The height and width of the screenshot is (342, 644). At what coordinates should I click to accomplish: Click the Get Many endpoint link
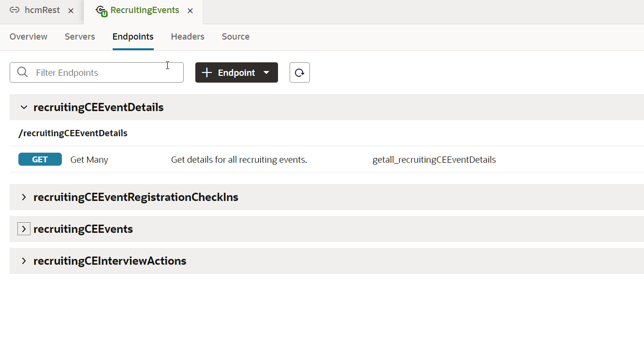click(89, 159)
